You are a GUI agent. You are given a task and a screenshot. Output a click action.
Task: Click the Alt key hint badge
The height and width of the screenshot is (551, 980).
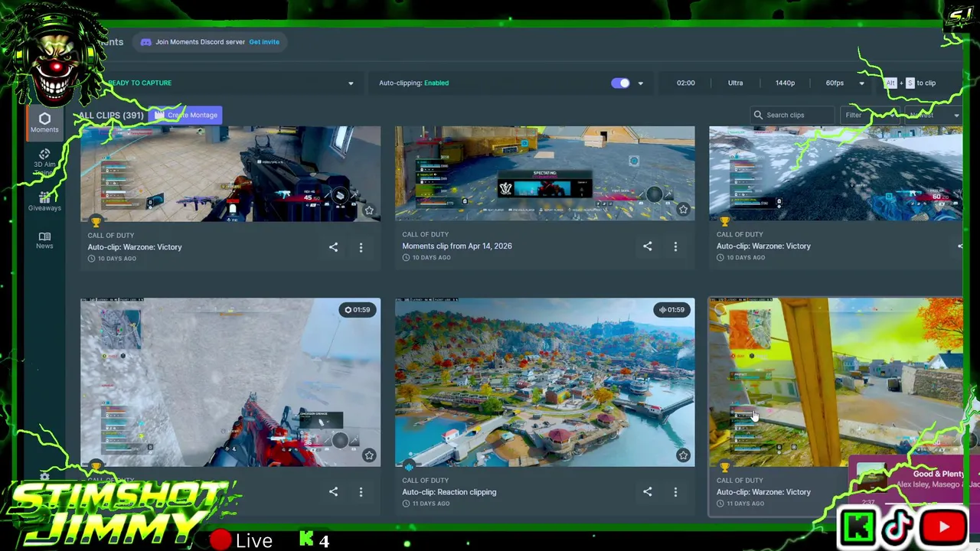[890, 83]
